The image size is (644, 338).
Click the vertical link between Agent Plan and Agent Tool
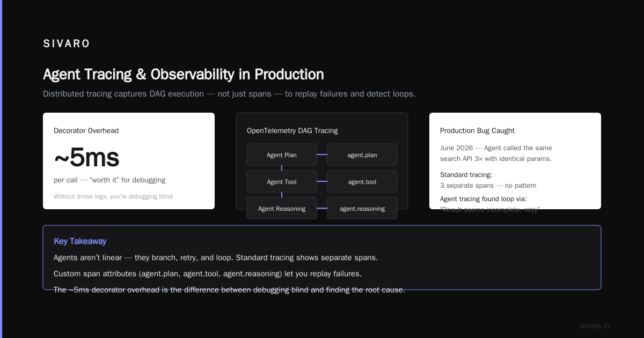point(282,168)
